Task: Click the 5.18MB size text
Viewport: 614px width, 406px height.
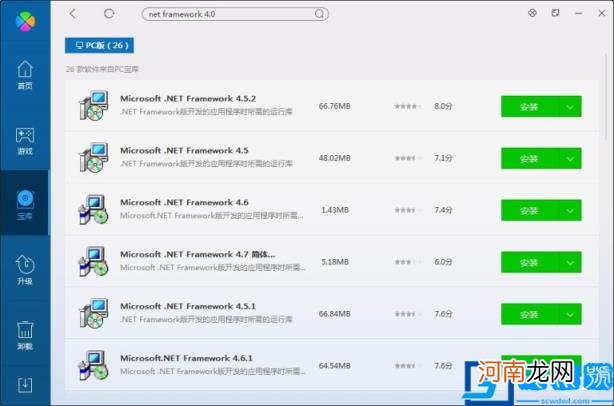Action: tap(335, 262)
